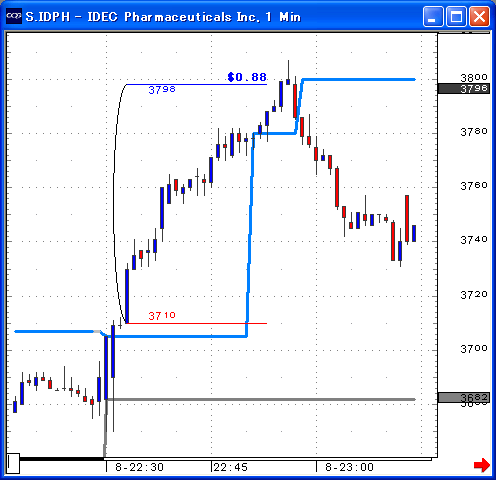Screen dimensions: 496x480
Task: Click the CQG icon in the title bar
Action: pyautogui.click(x=14, y=16)
